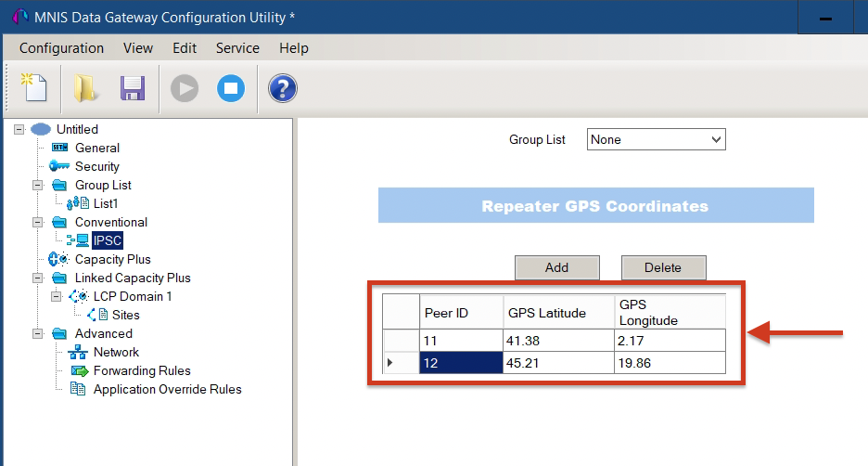The height and width of the screenshot is (466, 868).
Task: Click the List1 group icon
Action: (x=78, y=203)
